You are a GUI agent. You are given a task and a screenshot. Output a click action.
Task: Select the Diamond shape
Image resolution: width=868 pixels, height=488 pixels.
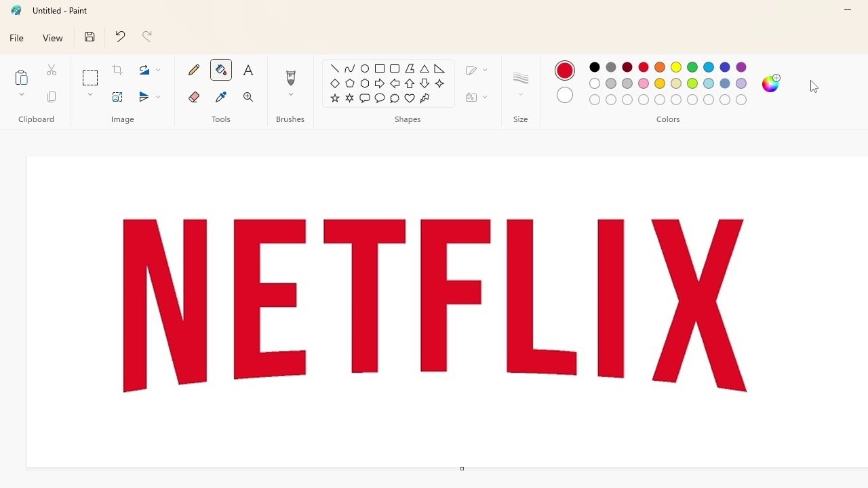tap(335, 83)
